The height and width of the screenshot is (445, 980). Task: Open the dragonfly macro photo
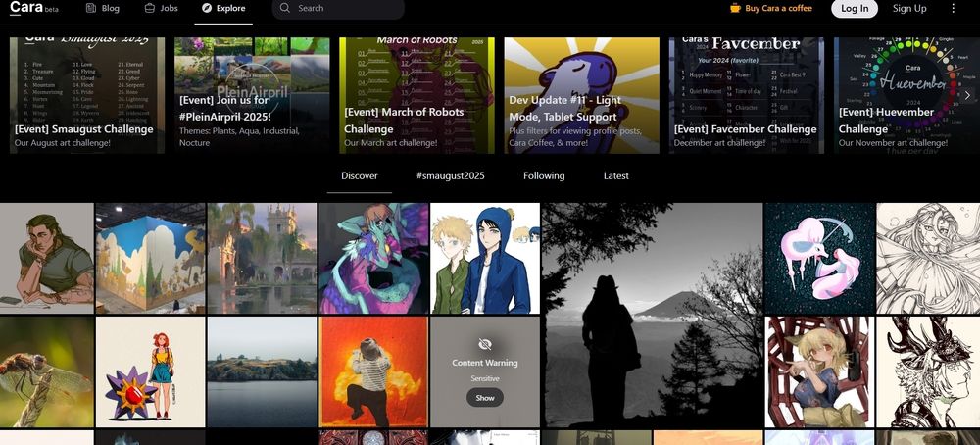[x=47, y=371]
